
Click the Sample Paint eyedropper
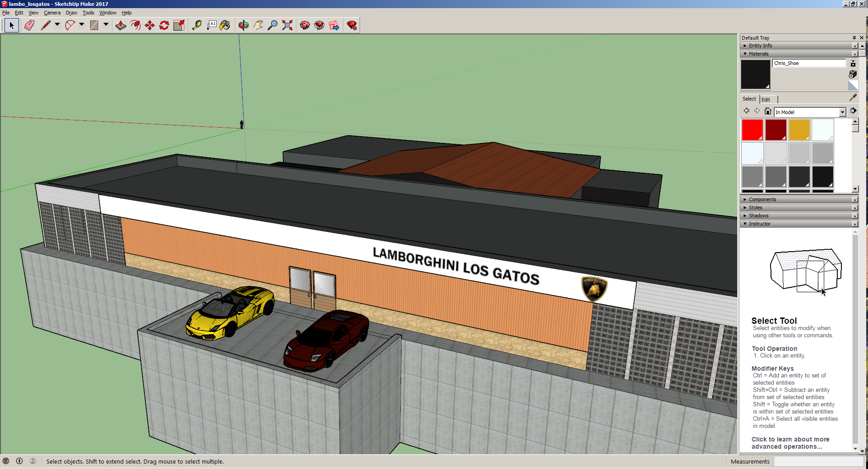tap(853, 97)
